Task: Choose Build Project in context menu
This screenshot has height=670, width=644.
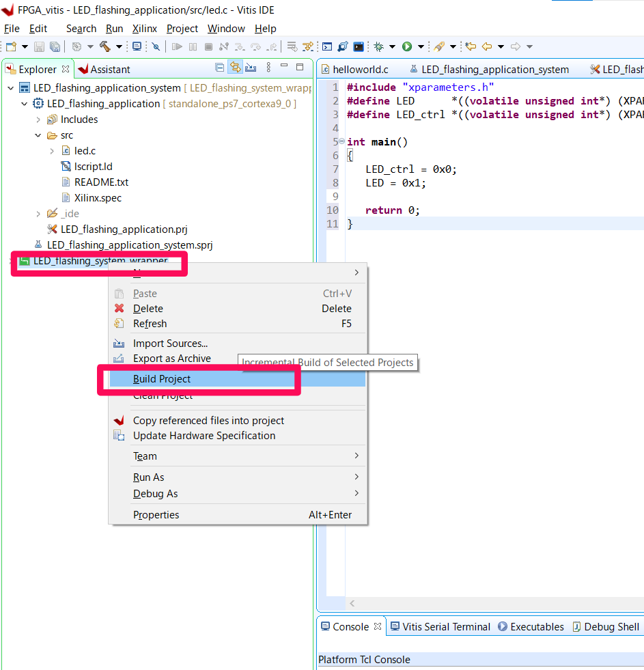Action: tap(238, 379)
